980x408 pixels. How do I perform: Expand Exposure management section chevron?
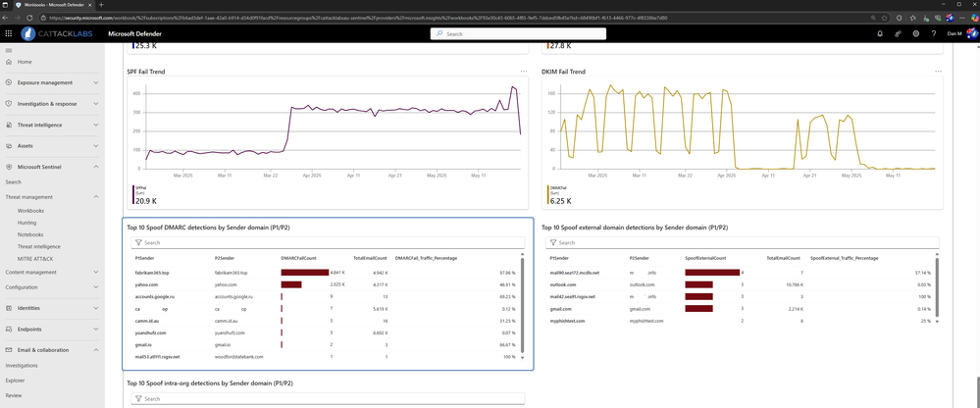pos(95,82)
